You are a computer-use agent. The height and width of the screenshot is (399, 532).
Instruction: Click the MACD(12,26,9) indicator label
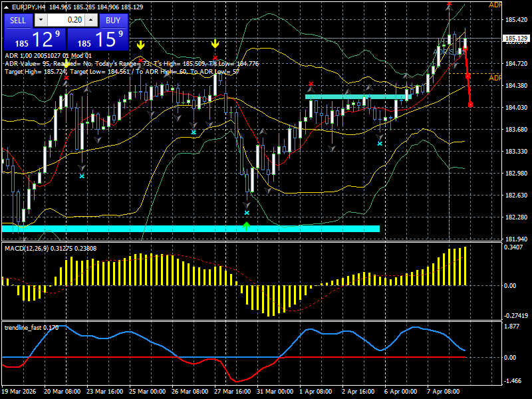pyautogui.click(x=51, y=249)
